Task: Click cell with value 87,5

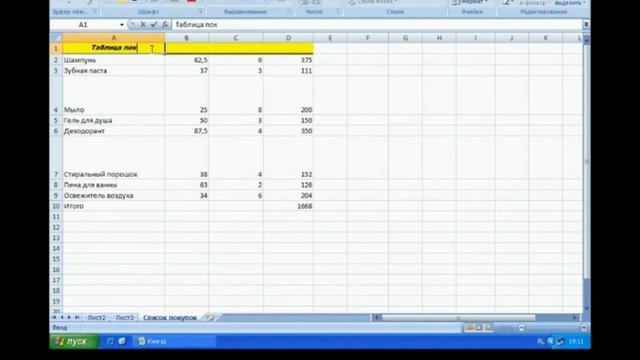Action: pyautogui.click(x=187, y=131)
